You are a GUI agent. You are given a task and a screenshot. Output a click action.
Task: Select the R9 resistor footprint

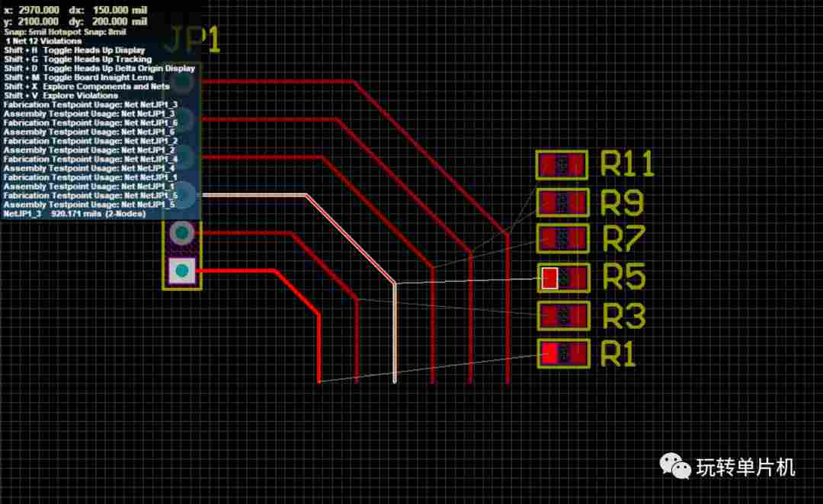(562, 203)
